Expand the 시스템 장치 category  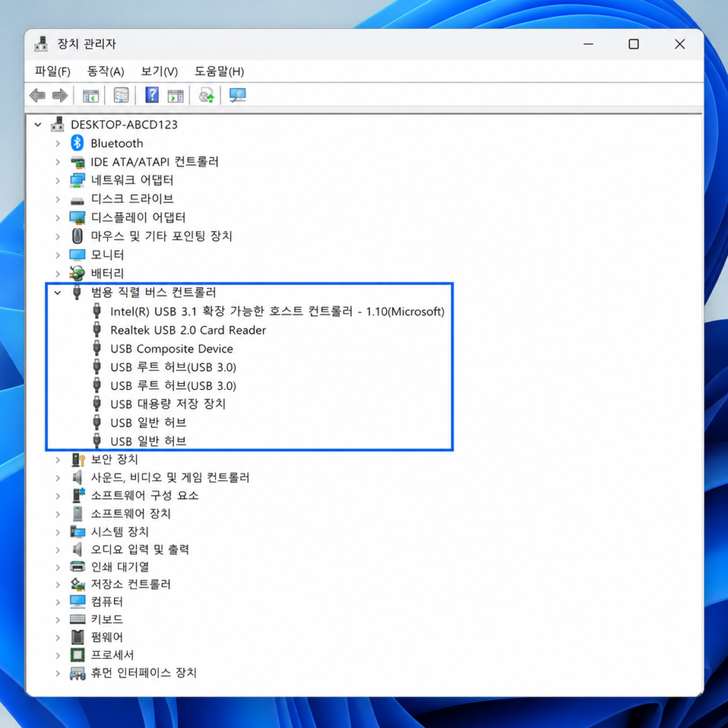[x=58, y=532]
